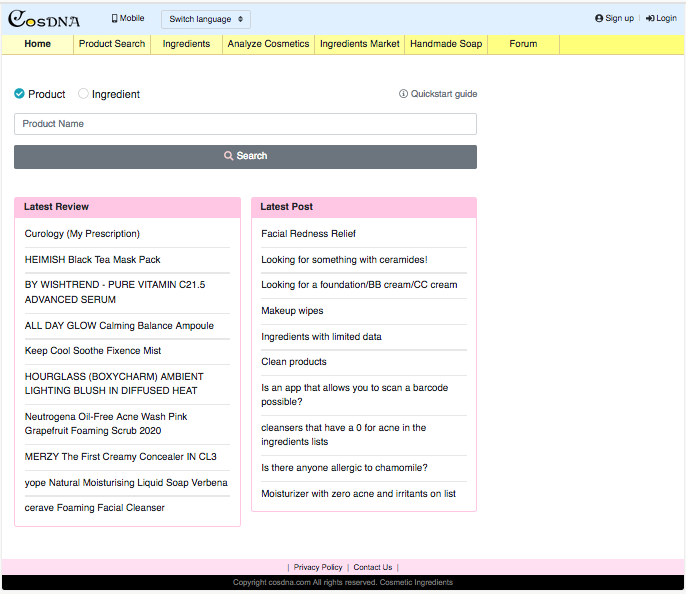The image size is (686, 594).
Task: Open the Forum tab
Action: [523, 44]
